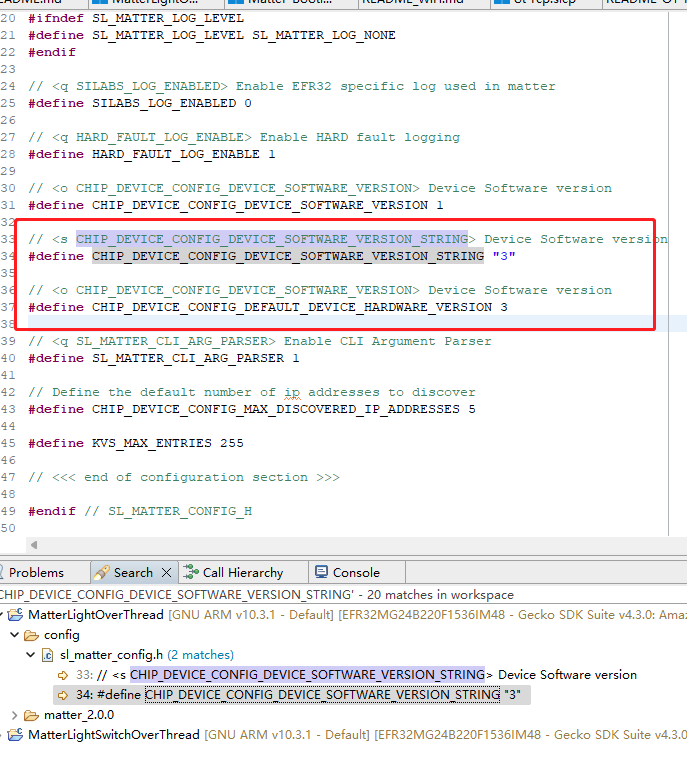The width and height of the screenshot is (687, 770).
Task: Click the sl_matter_config.h file icon
Action: 46,655
